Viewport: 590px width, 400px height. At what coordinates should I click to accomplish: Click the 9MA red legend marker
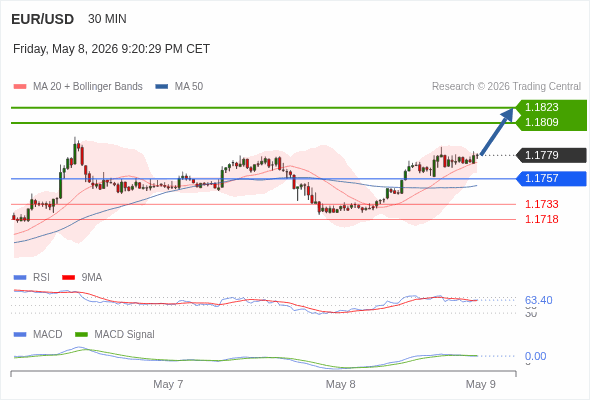[68, 278]
